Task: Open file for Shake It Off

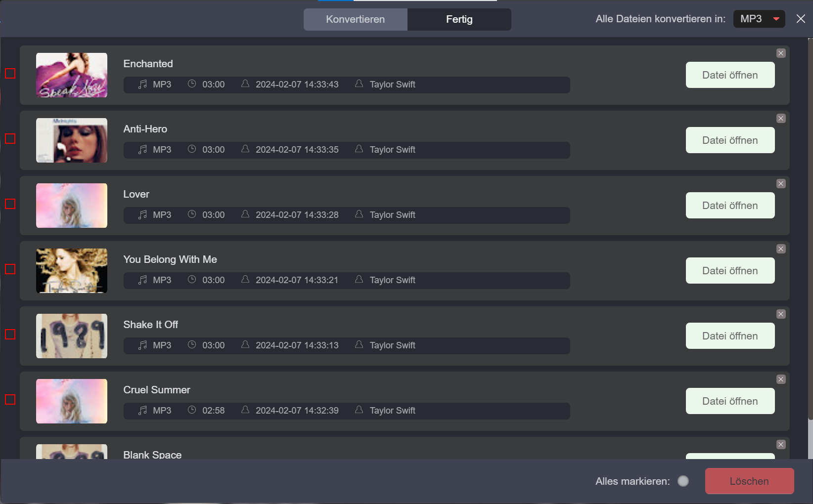Action: pyautogui.click(x=730, y=336)
